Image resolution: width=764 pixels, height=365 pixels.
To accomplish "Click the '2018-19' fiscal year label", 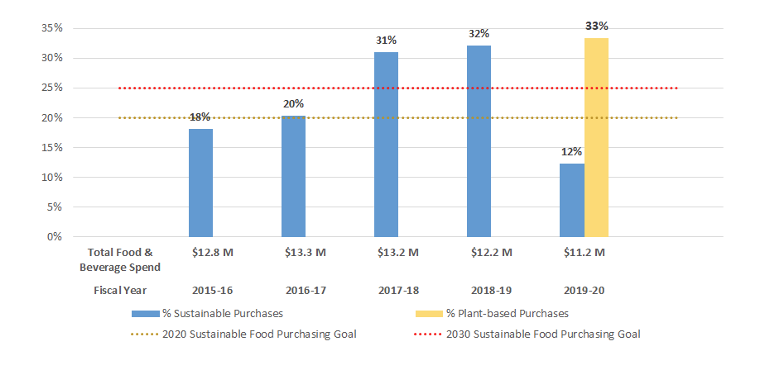I will pos(491,290).
